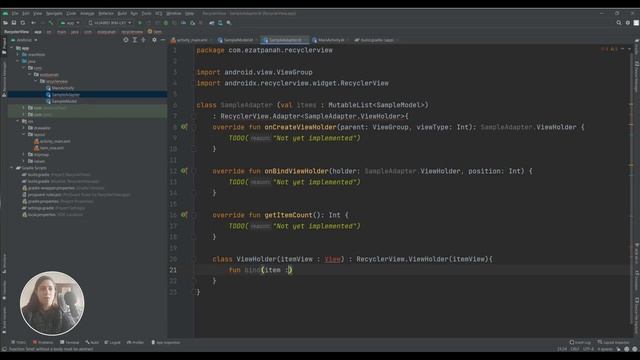Open IDE settings gear at top right
640x360 pixels.
(628, 23)
